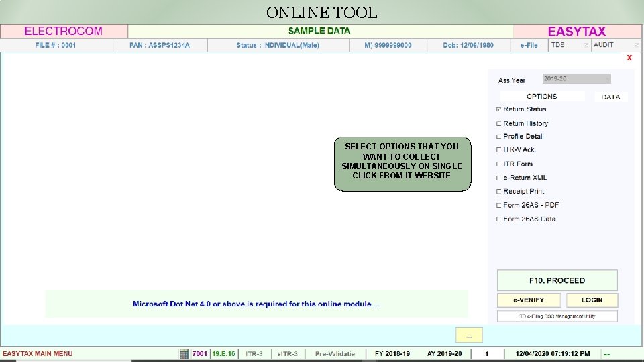644x362 pixels.
Task: Click the EASYTAX brand label
Action: 577,32
